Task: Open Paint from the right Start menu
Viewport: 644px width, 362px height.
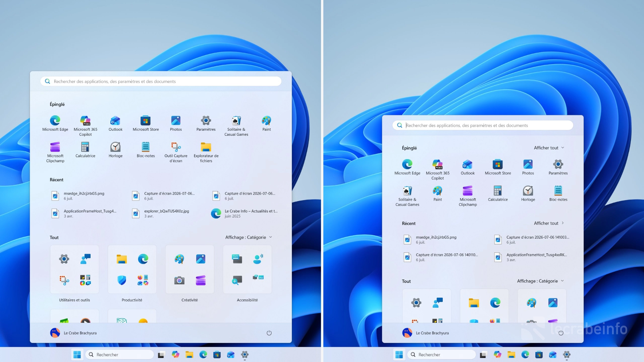Action: 437,193
